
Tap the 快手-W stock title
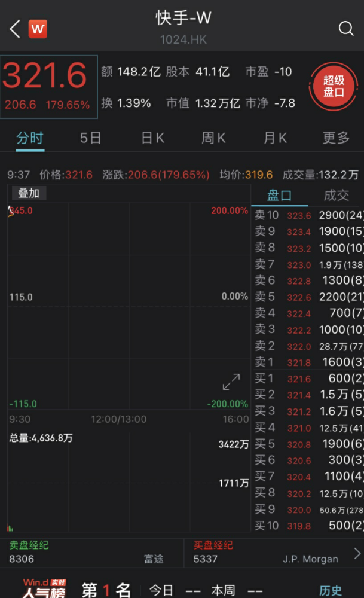pos(183,17)
